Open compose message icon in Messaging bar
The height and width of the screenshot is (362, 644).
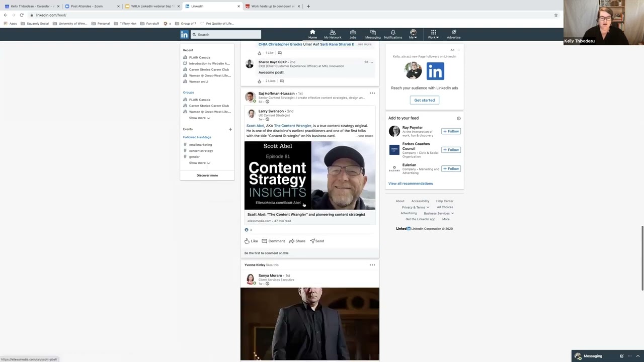(x=622, y=356)
